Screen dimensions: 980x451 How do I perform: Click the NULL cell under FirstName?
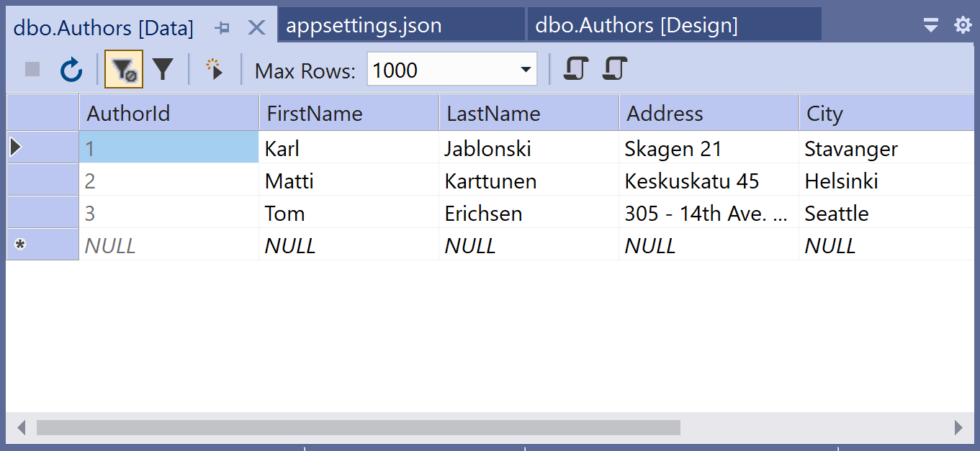(349, 245)
